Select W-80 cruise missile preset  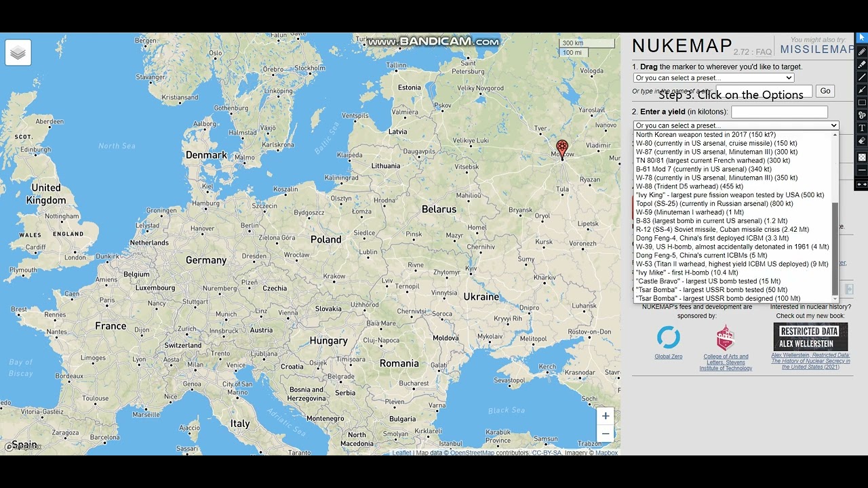(733, 144)
